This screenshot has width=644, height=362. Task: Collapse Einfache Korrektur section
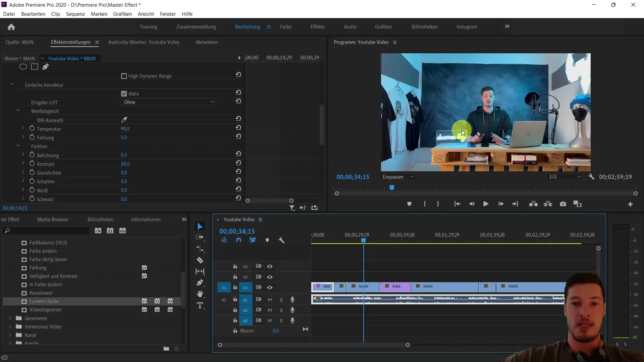click(x=12, y=84)
